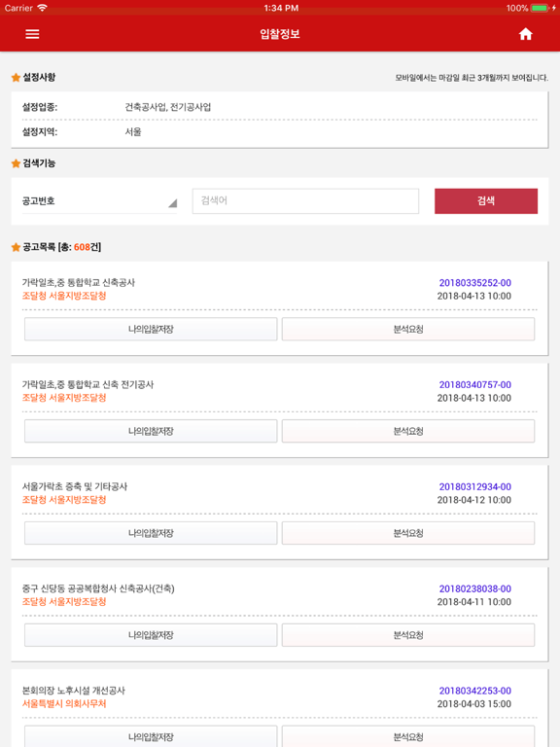Open the hamburger menu

(32, 34)
